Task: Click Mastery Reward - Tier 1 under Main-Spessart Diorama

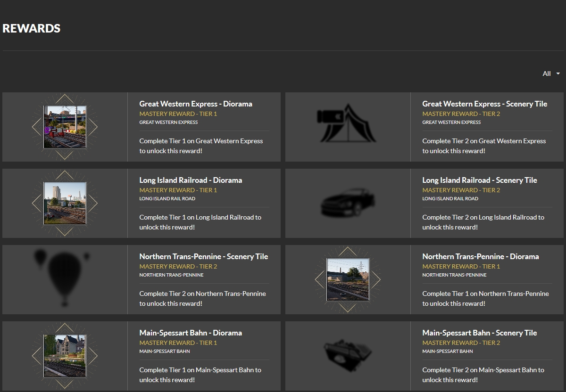Action: (178, 343)
